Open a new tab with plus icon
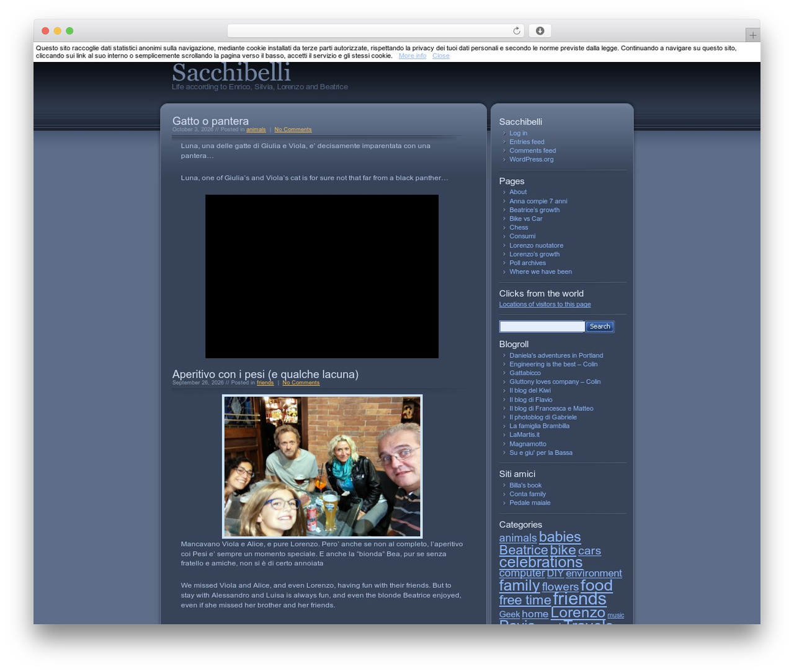Image resolution: width=794 pixels, height=672 pixels. (x=752, y=35)
